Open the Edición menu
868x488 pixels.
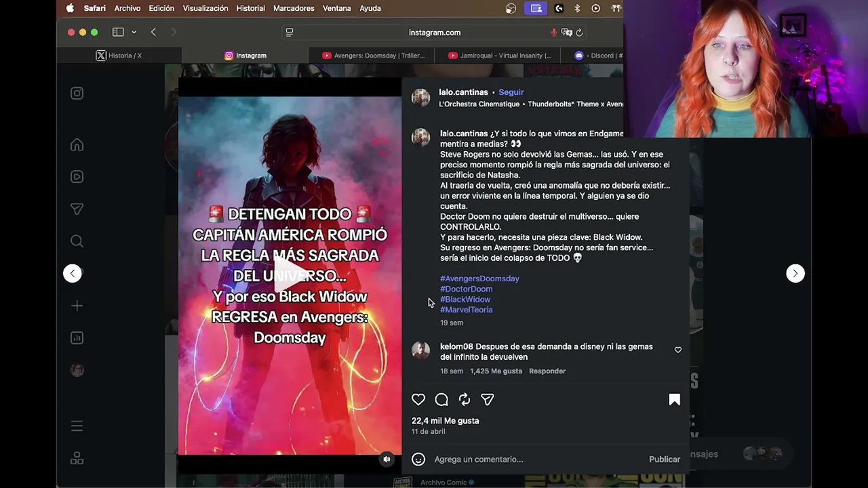click(x=161, y=8)
